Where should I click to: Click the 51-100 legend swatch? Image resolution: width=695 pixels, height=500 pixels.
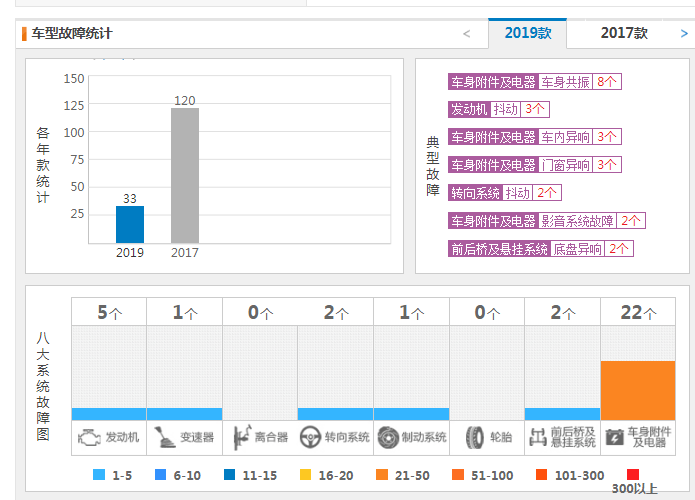[458, 475]
